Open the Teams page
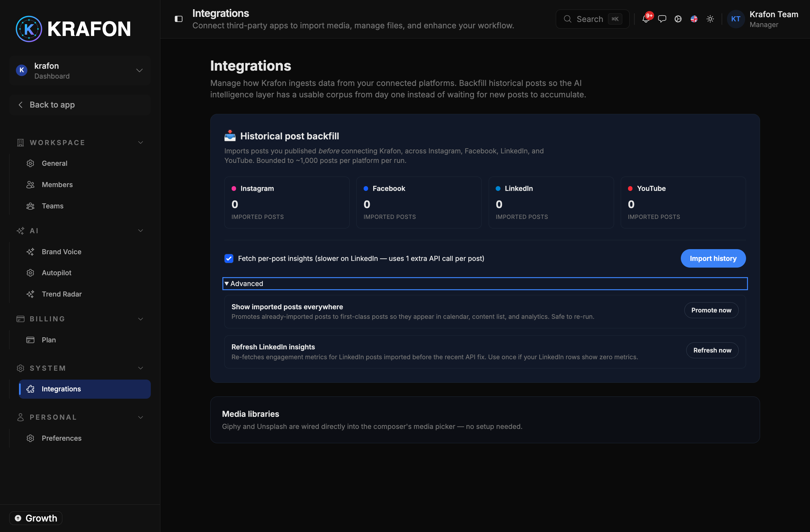This screenshot has width=810, height=532. 85,206
